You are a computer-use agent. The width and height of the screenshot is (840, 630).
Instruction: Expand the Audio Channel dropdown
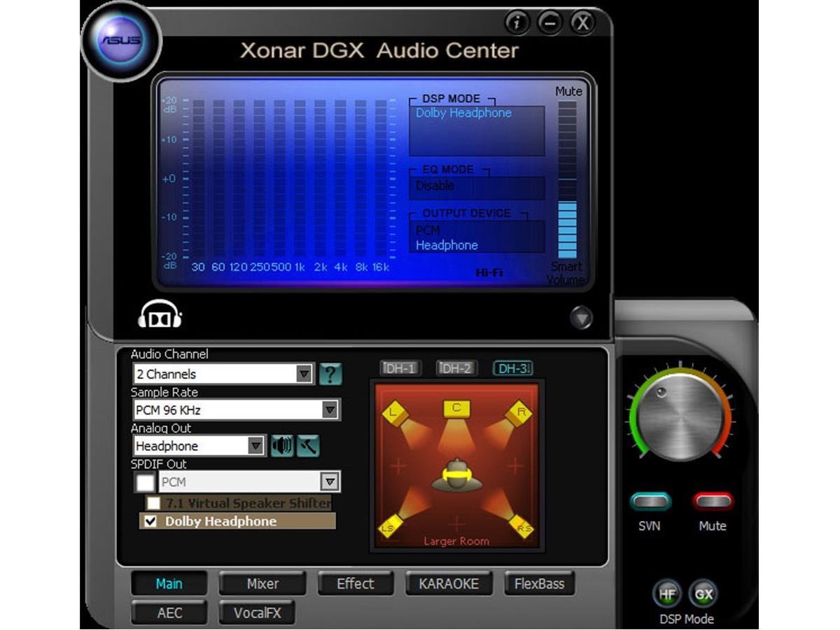pos(304,374)
